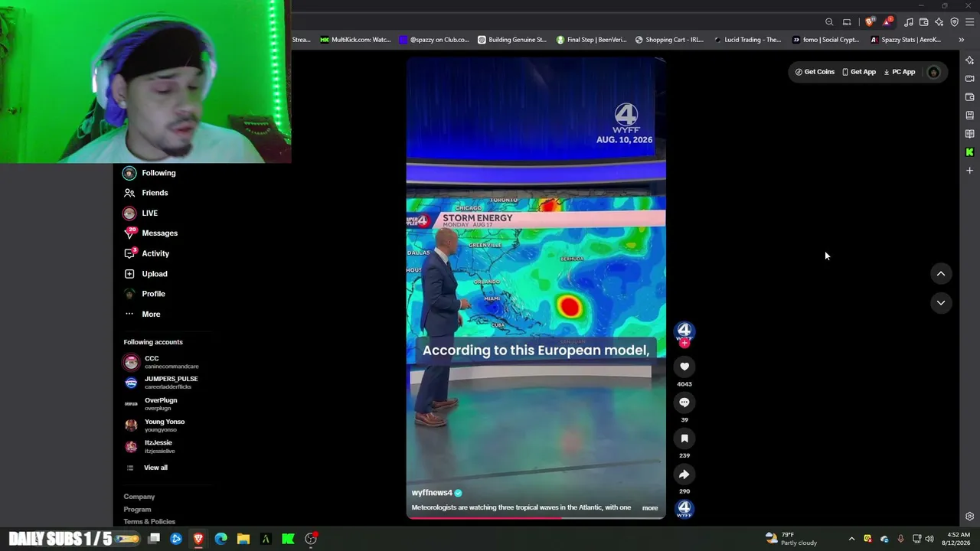The image size is (980, 551).
Task: Open the profile avatar menu at top right
Action: [x=933, y=72]
